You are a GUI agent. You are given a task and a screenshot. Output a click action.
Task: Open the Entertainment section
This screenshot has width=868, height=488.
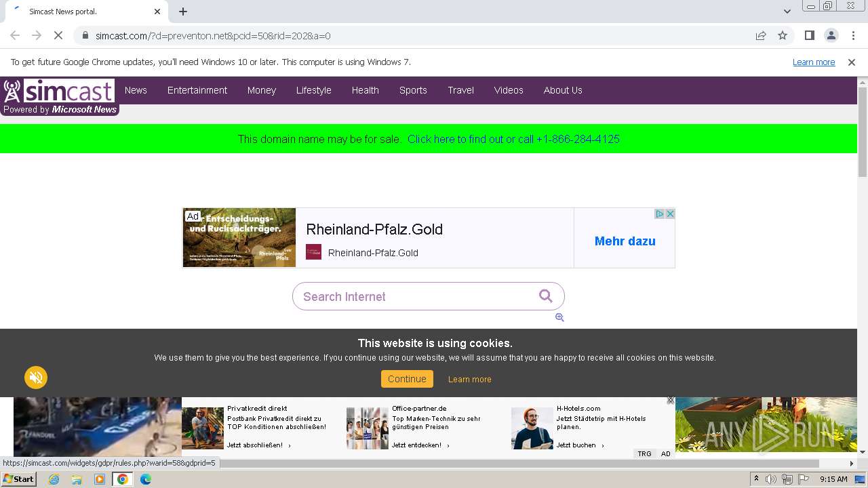(x=197, y=90)
